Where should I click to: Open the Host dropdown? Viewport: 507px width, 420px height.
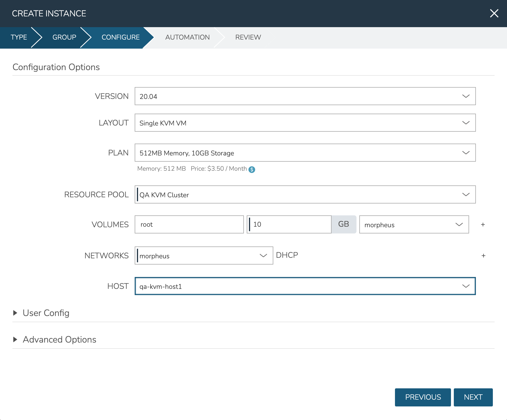click(305, 286)
